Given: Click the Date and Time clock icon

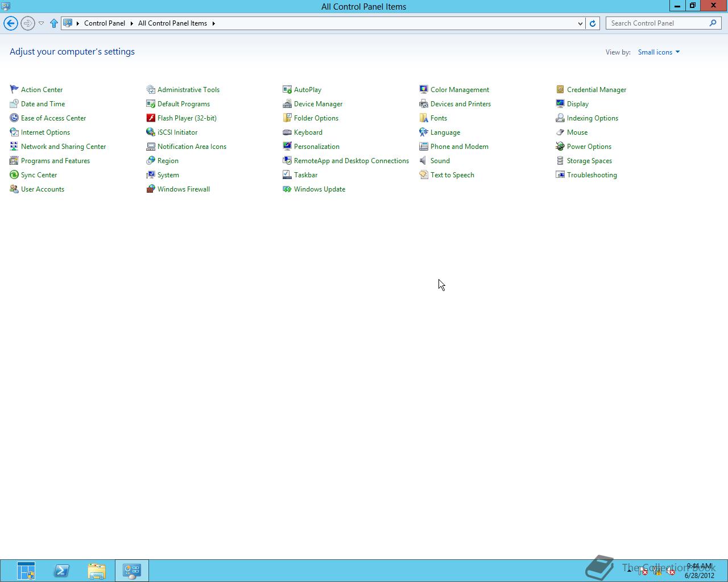Looking at the screenshot, I should point(14,103).
